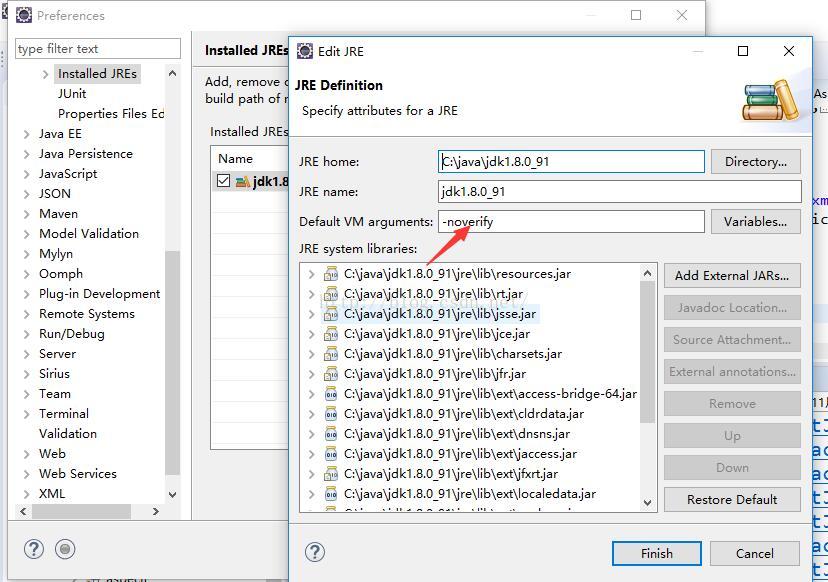Select the jre\lib\jfr.jar path row

point(435,374)
